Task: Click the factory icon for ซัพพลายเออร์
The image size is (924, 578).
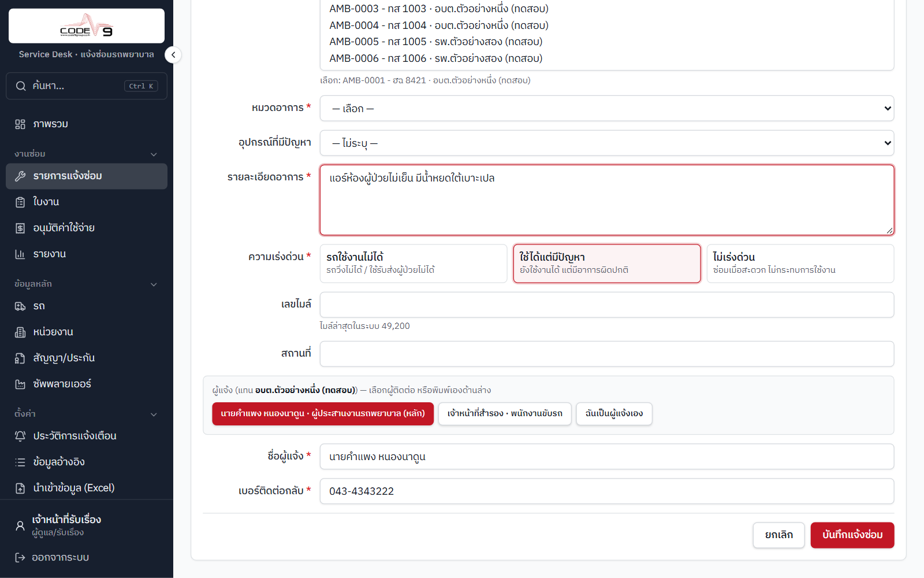Action: (20, 384)
